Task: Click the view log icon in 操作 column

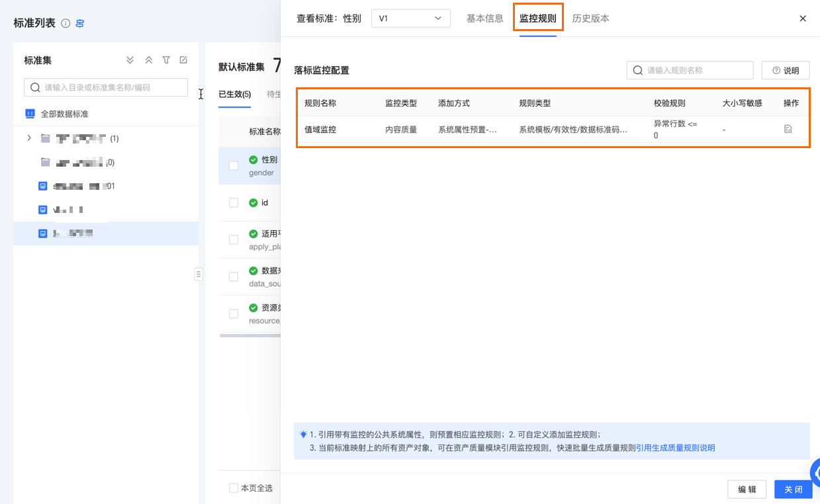Action: point(788,130)
